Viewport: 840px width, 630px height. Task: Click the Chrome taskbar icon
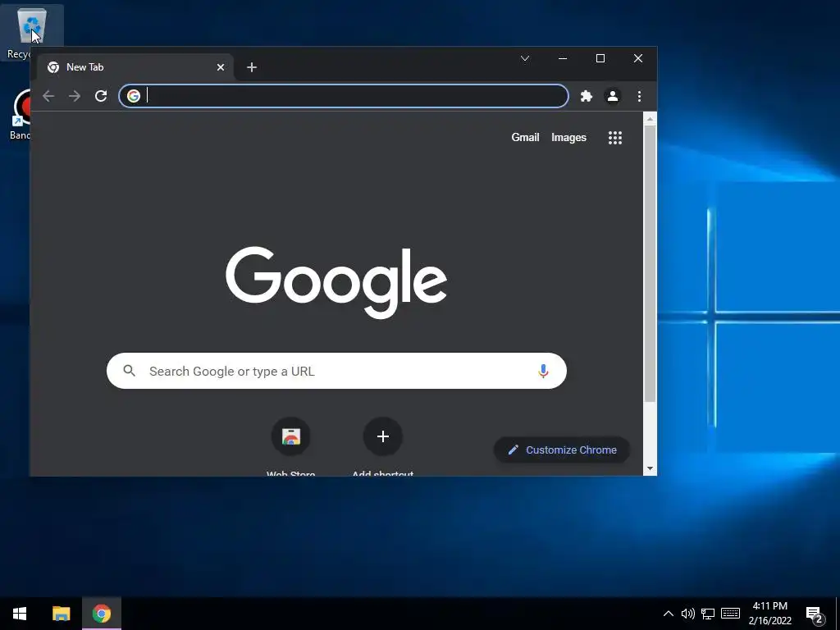pyautogui.click(x=102, y=614)
